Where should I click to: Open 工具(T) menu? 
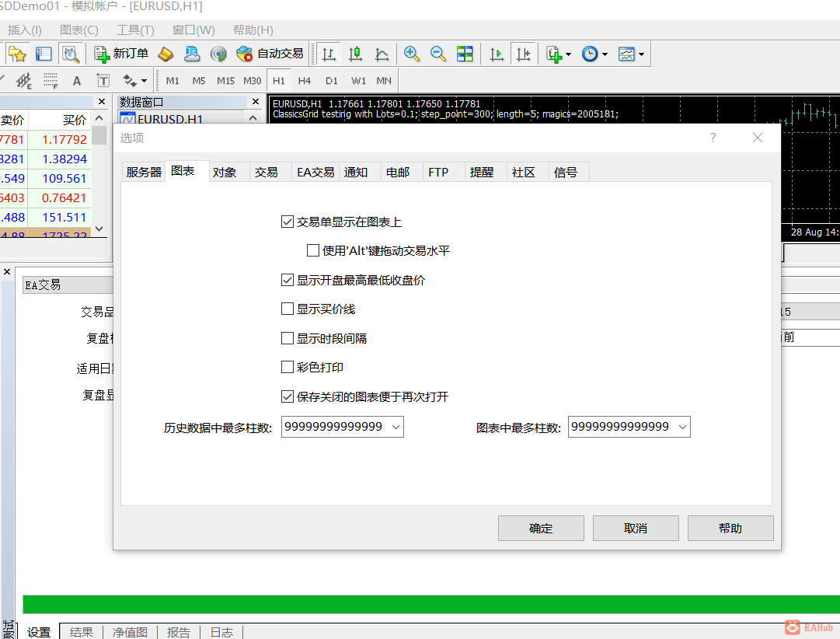135,30
